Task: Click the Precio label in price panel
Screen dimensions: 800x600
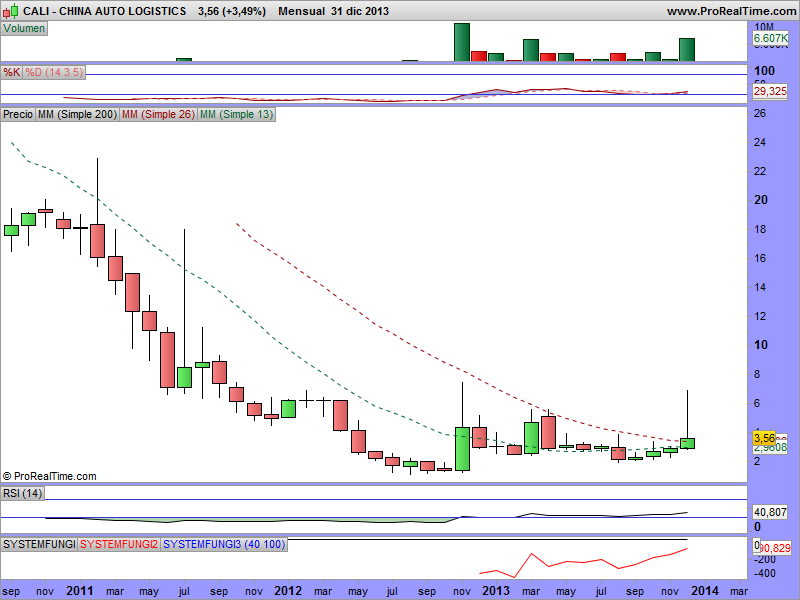Action: point(18,114)
